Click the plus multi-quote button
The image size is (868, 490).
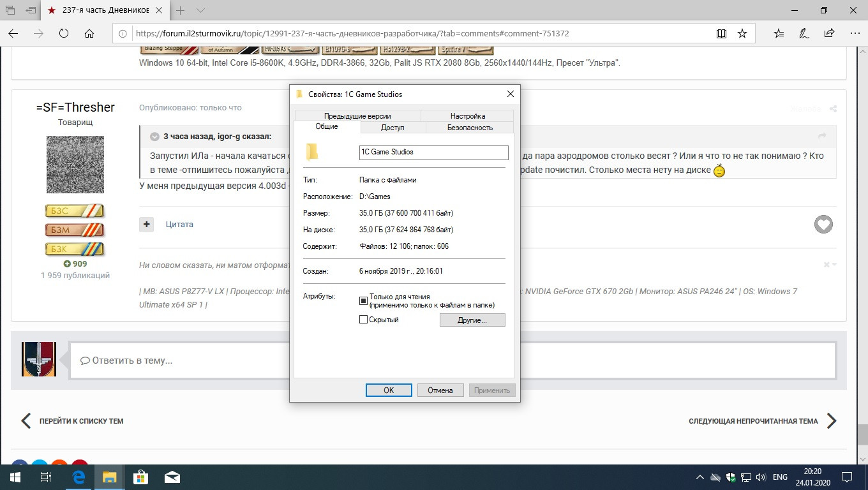click(x=147, y=224)
